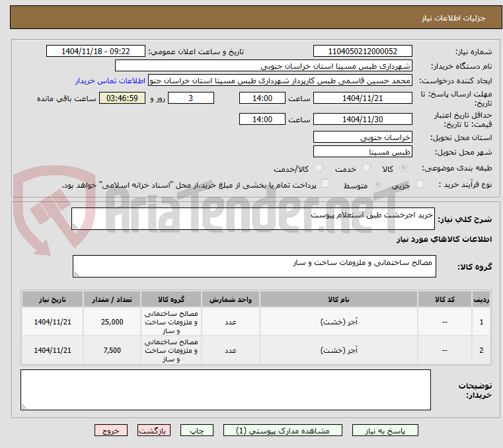This screenshot has height=448, width=503.
Task: Click the واحد شمارش column header
Action: click(231, 299)
